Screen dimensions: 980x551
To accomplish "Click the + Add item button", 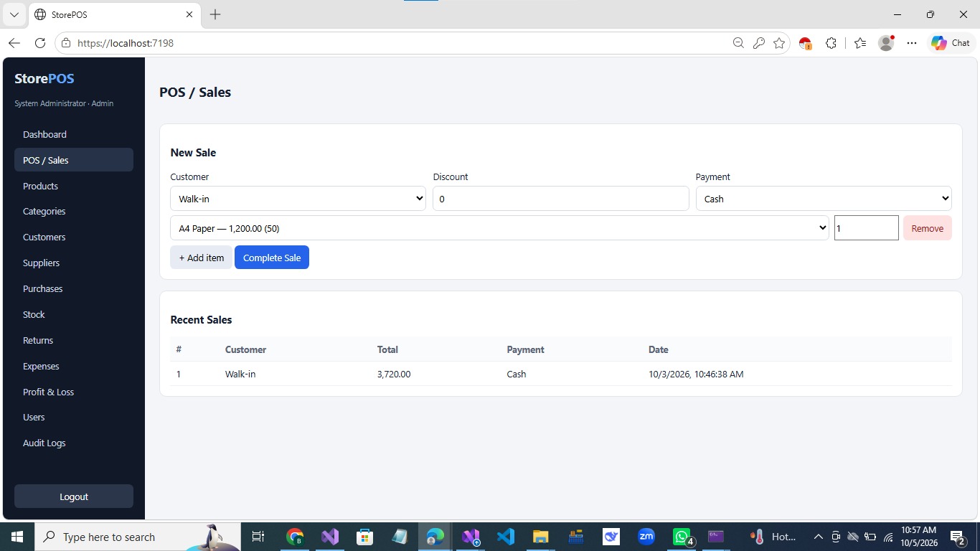I will pos(202,258).
